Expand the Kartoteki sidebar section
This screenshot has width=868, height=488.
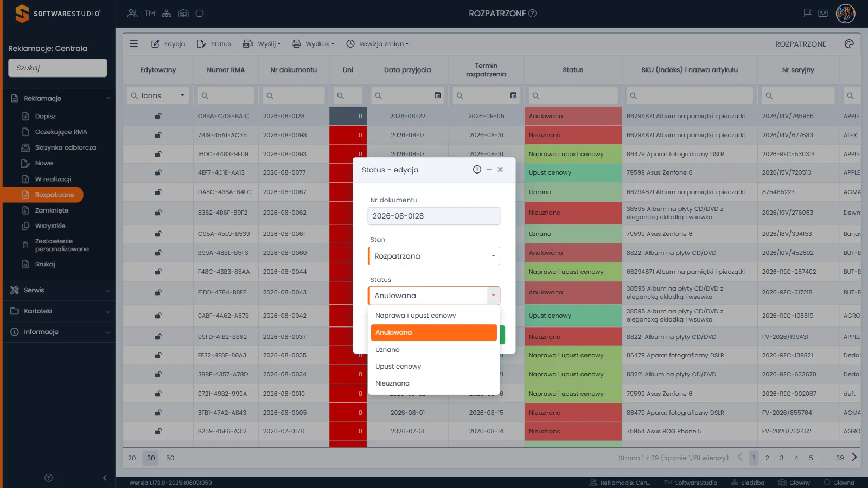coord(59,311)
